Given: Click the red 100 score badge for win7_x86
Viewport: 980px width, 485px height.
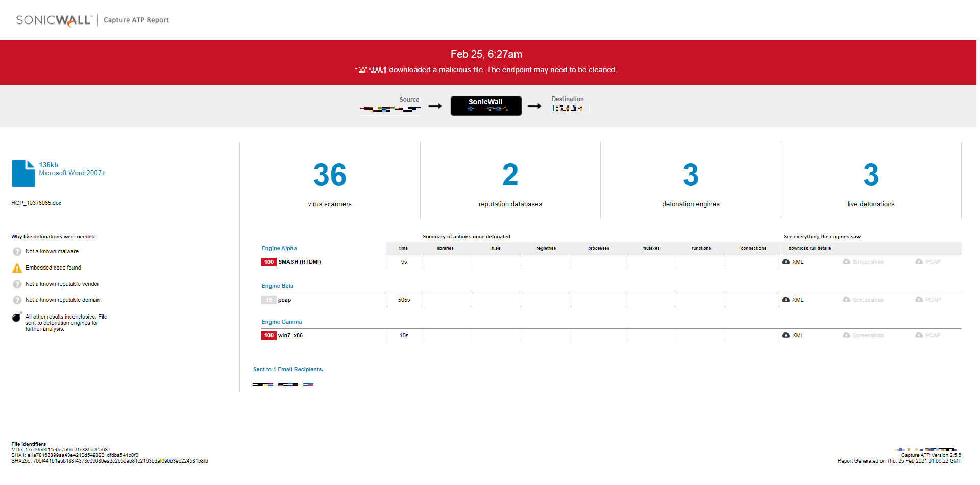Looking at the screenshot, I should tap(269, 336).
